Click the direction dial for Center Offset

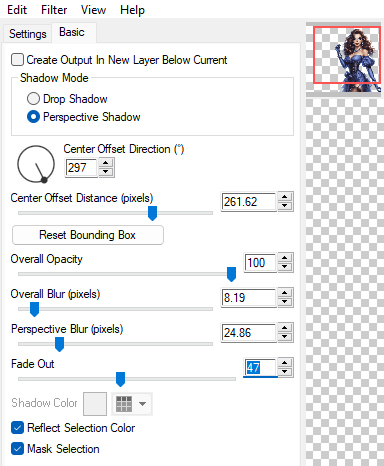point(36,164)
